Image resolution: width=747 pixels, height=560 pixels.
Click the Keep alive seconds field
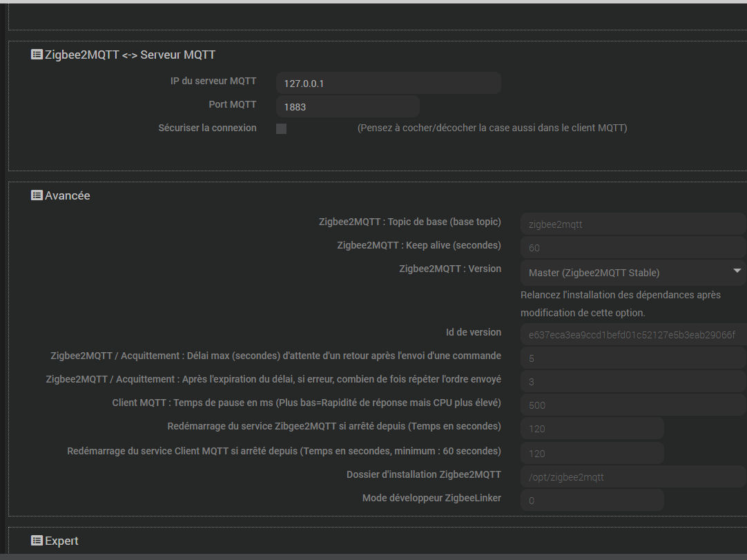click(x=633, y=247)
